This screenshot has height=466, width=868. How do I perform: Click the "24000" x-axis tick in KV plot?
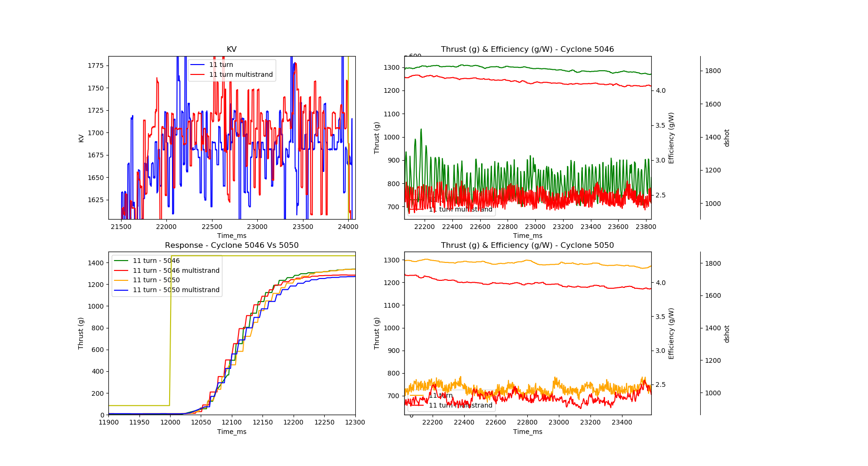(348, 227)
